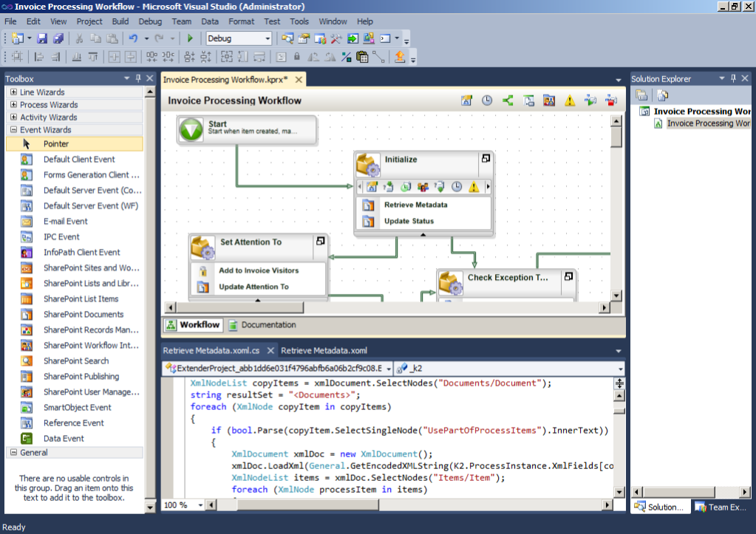This screenshot has width=756, height=534.
Task: Collapse the General toolbox group
Action: (13, 453)
